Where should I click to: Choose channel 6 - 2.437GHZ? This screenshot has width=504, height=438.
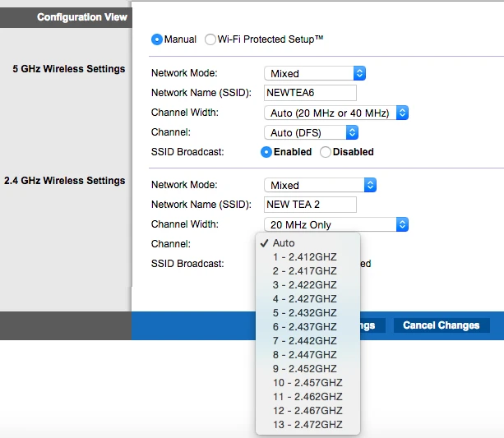[x=304, y=327]
